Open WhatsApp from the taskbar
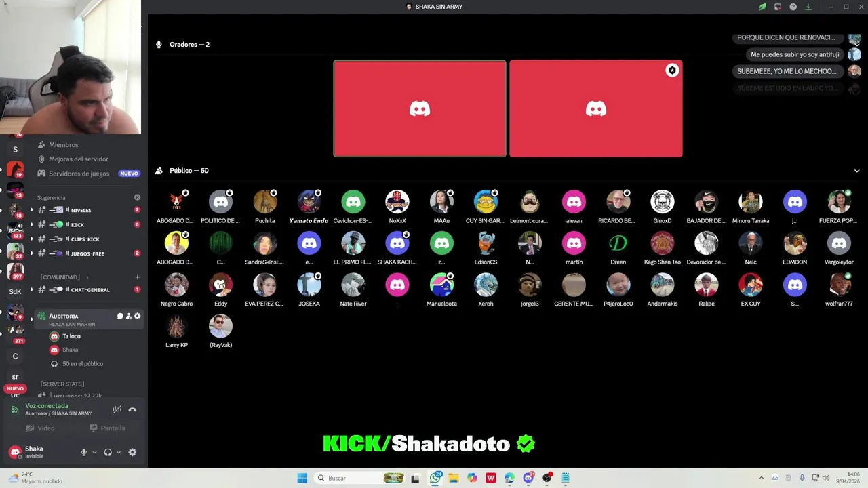 pyautogui.click(x=435, y=478)
